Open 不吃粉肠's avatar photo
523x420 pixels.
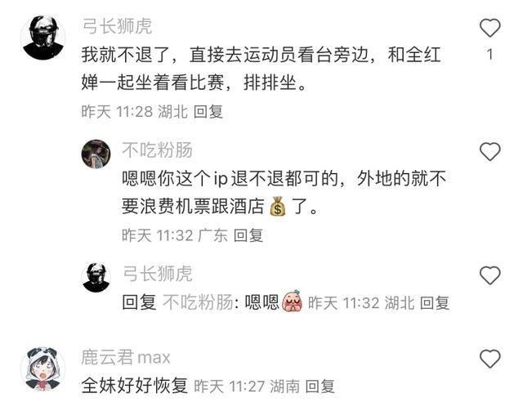[x=96, y=154]
